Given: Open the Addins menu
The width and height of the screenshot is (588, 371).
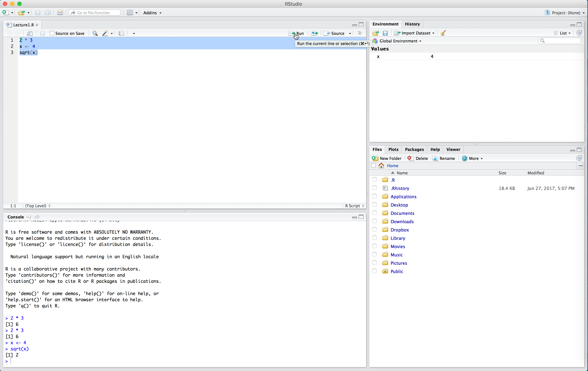Looking at the screenshot, I should coord(152,13).
